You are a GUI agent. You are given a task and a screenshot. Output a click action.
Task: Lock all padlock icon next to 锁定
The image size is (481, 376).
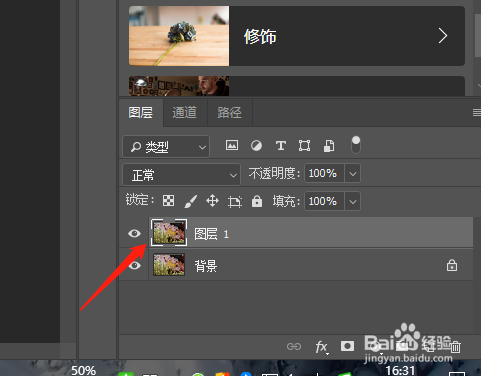click(x=257, y=201)
